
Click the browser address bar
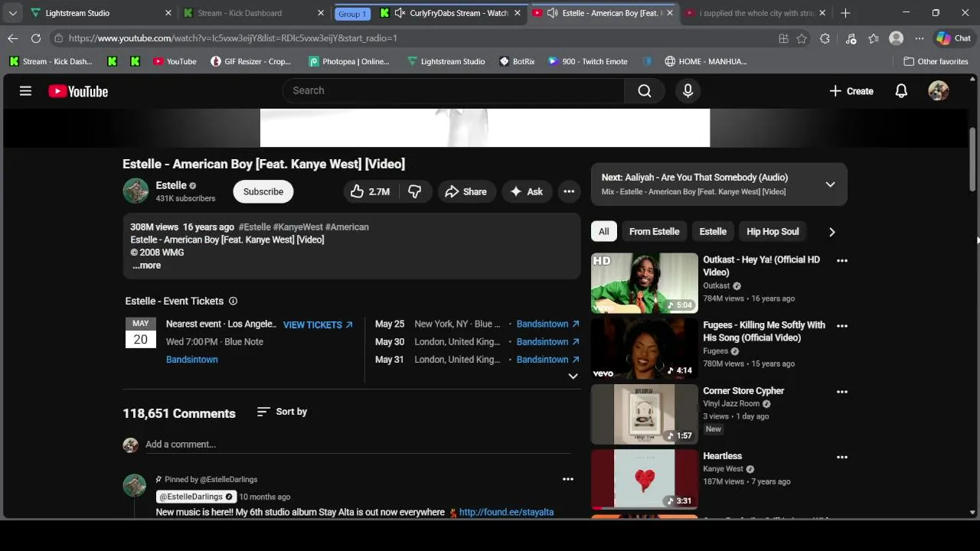(413, 38)
